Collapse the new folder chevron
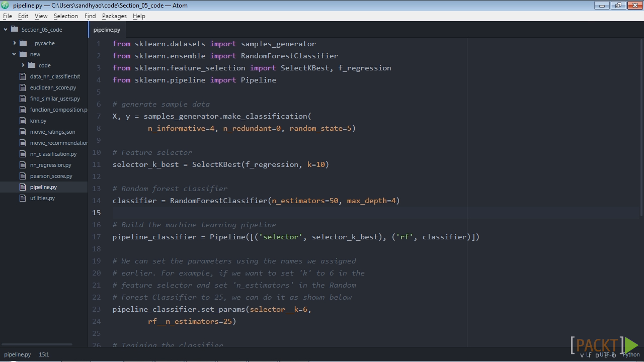Viewport: 644px width, 362px height. pyautogui.click(x=15, y=54)
